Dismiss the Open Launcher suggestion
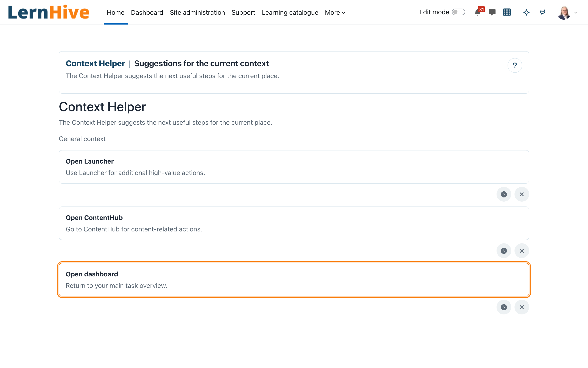588x368 pixels. pos(522,194)
